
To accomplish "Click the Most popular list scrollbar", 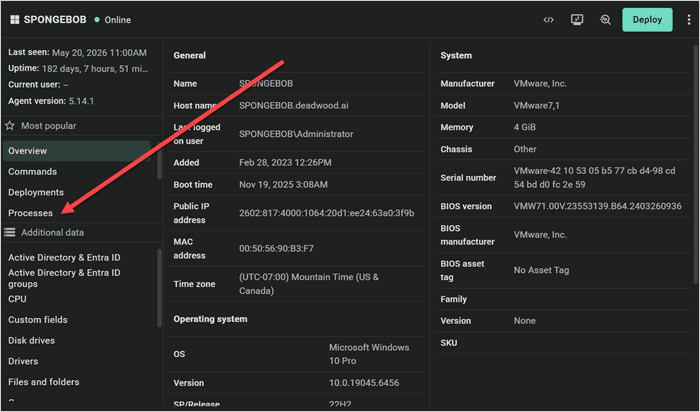I will tap(159, 161).
